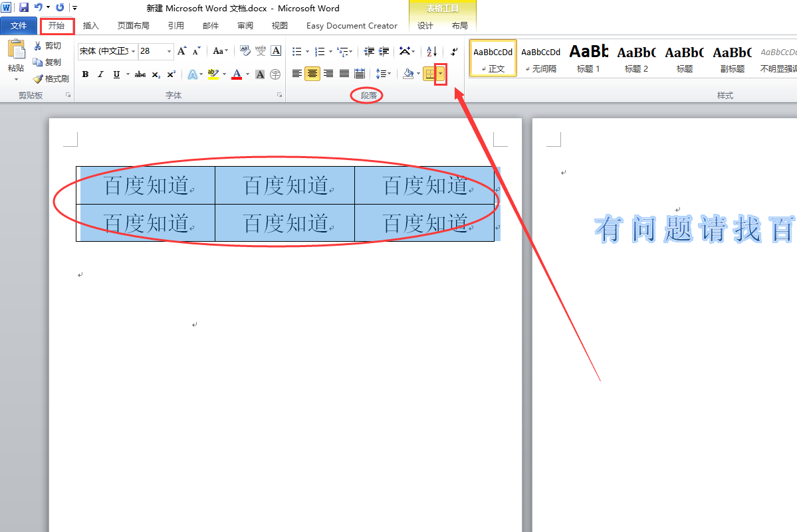Justify the text alignment
The width and height of the screenshot is (797, 532).
344,74
